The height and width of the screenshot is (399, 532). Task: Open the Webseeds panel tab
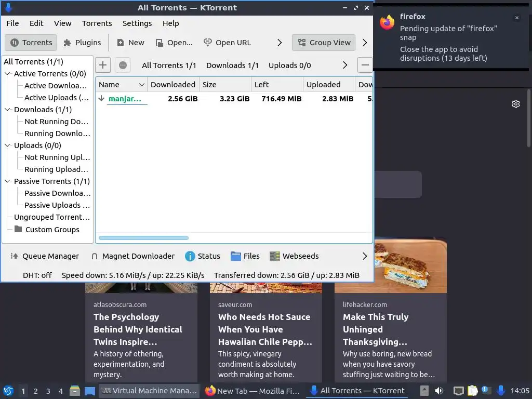294,256
